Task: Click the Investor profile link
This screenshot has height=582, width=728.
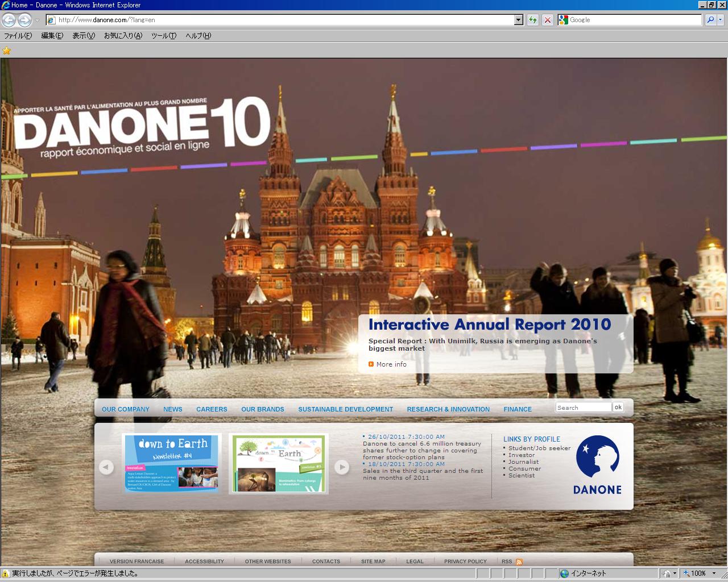Action: (522, 455)
